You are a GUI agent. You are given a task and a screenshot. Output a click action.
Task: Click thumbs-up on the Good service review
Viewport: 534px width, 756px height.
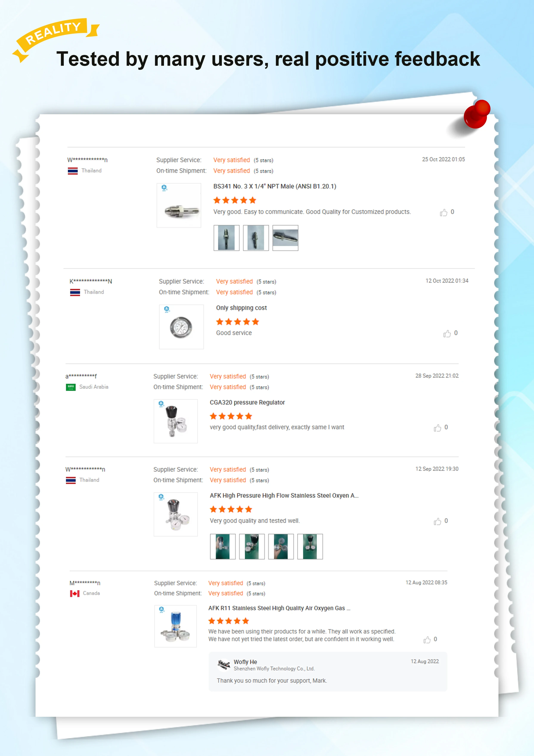pyautogui.click(x=447, y=334)
